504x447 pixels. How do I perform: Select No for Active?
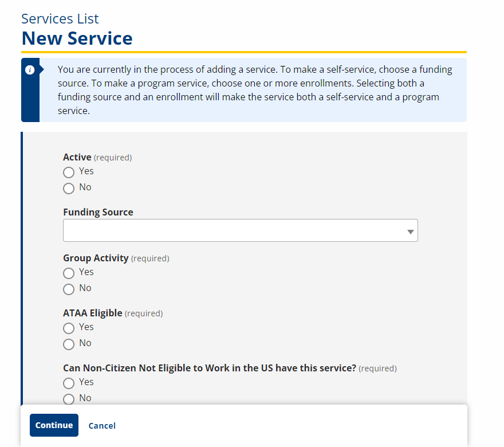[x=69, y=188]
